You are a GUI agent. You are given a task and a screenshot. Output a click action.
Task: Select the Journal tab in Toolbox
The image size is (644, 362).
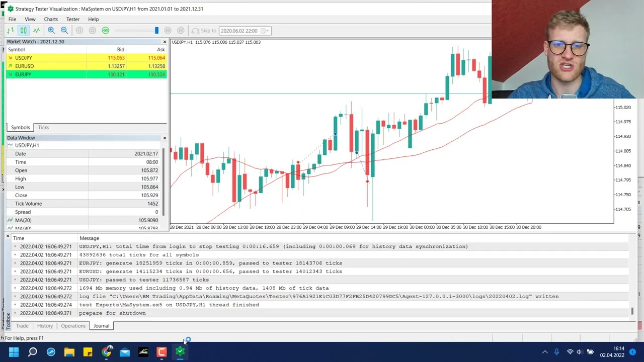pos(101,326)
